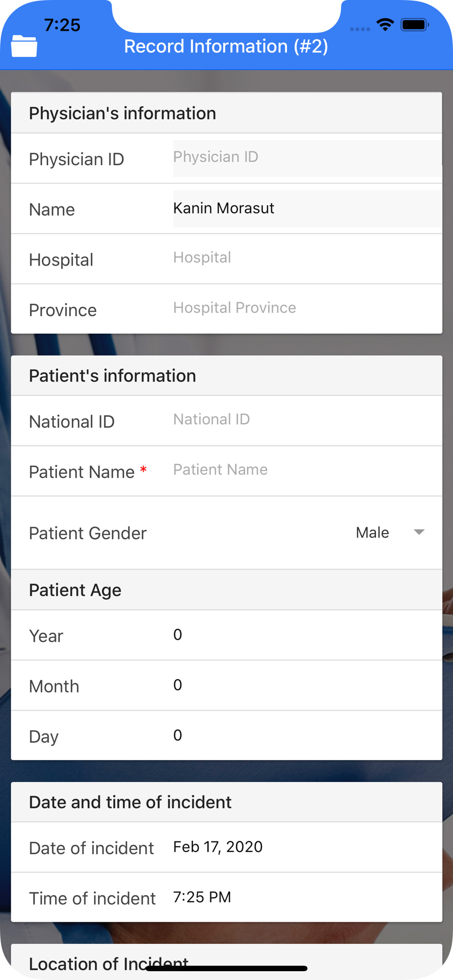Tap the Patient Age section header

226,590
